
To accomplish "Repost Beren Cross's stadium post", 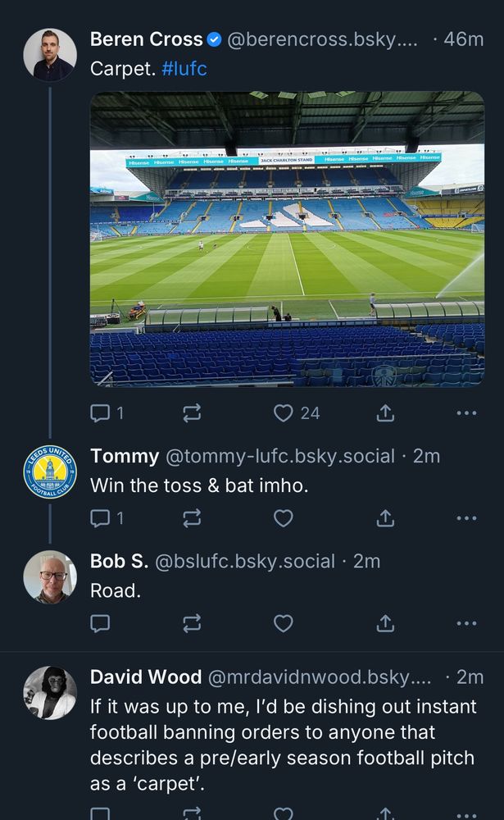I will [192, 413].
